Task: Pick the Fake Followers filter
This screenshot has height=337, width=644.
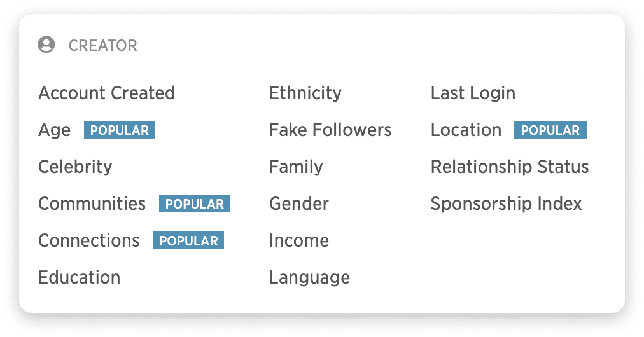Action: pyautogui.click(x=331, y=130)
